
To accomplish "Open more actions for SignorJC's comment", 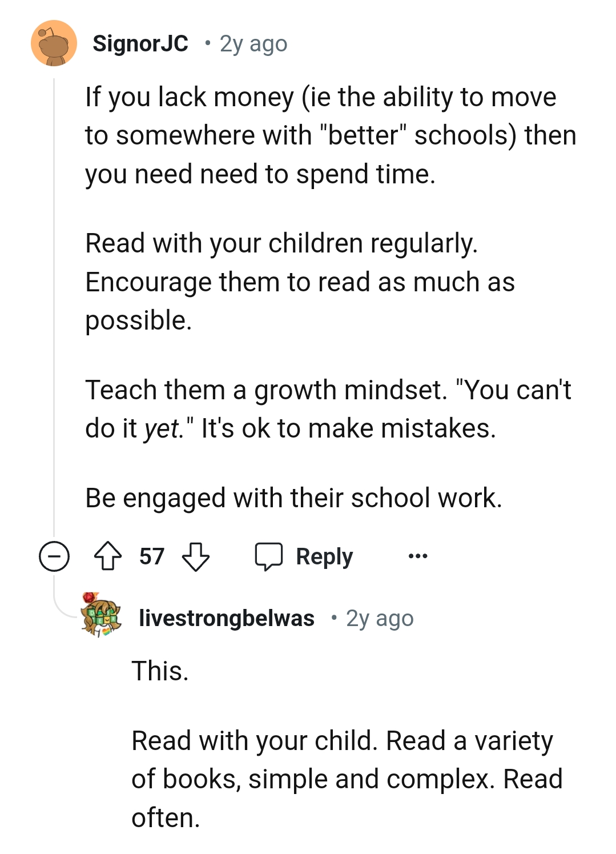I will coord(417,555).
